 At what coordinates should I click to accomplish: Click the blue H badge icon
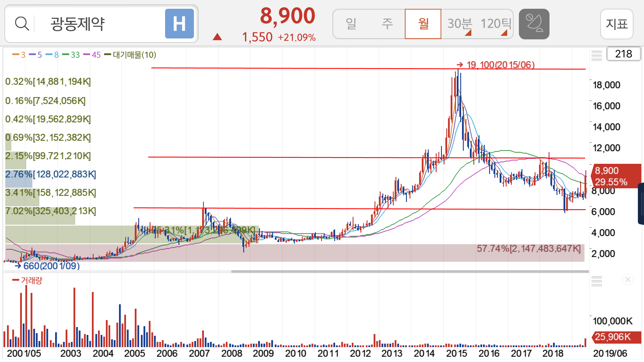click(x=179, y=24)
